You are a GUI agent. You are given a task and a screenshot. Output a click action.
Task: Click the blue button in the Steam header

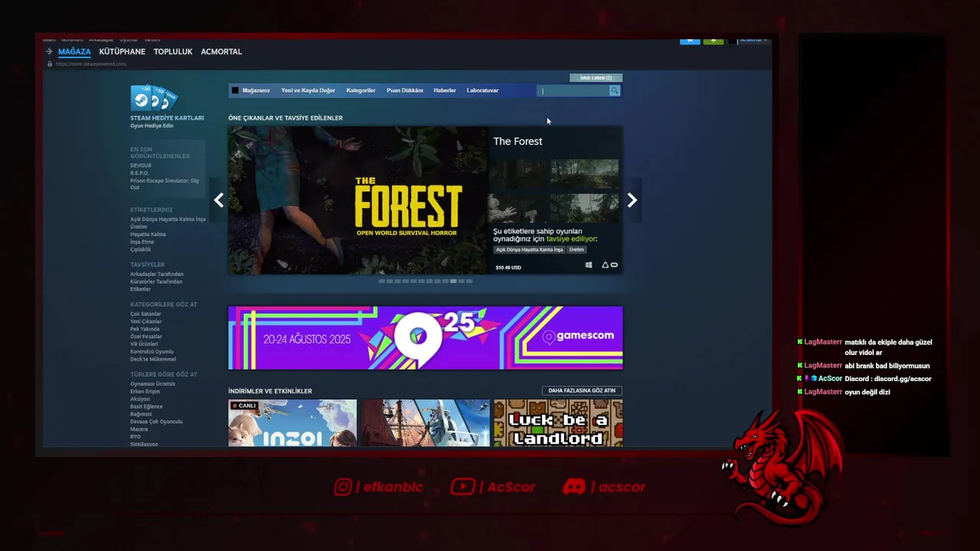[x=690, y=41]
